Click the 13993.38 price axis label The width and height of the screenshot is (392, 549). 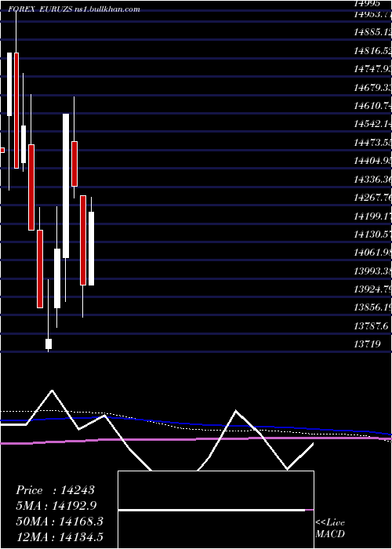(x=372, y=271)
